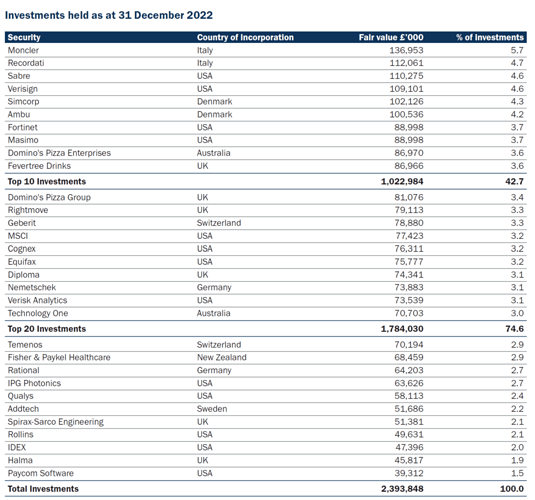
Task: Click the Top 20 Investments label
Action: click(47, 329)
